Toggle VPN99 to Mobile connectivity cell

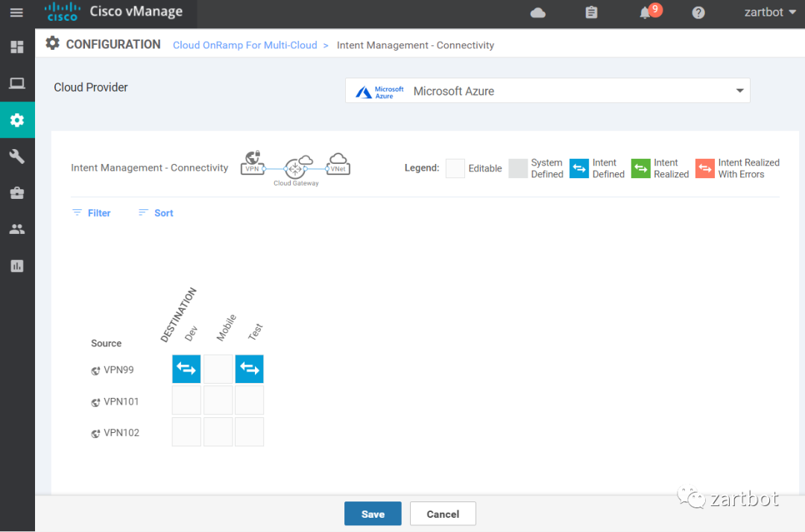(x=218, y=369)
